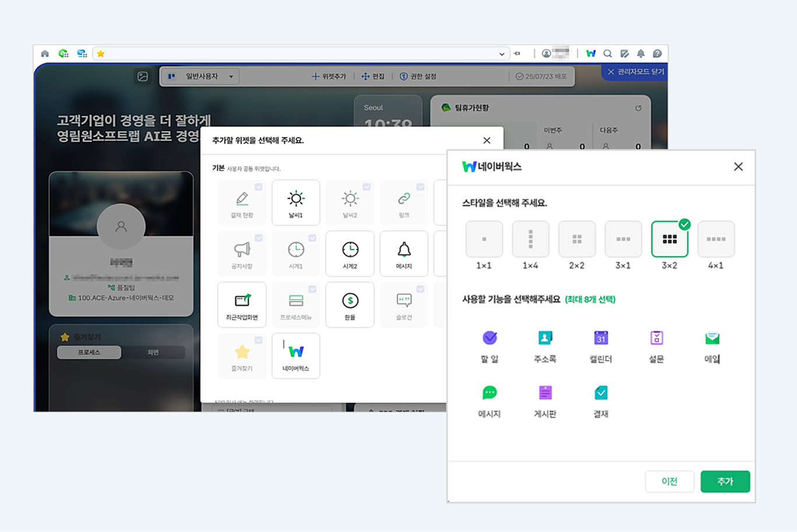797x532 pixels.
Task: Select the 최근작업화면 widget
Action: [242, 305]
